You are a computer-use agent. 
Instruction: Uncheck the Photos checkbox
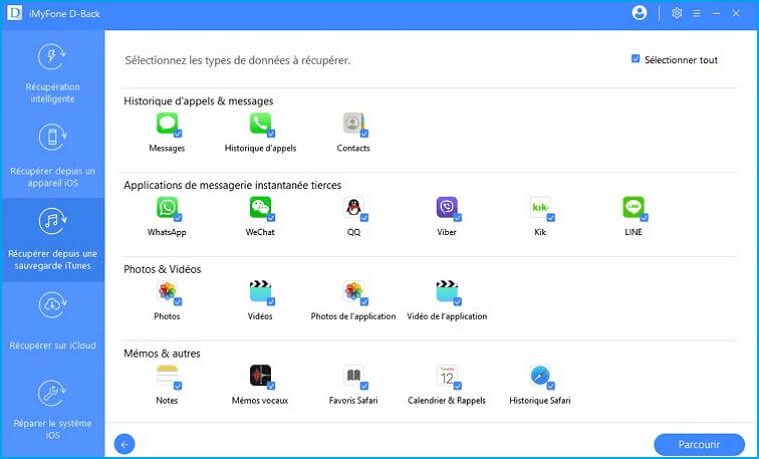click(178, 301)
